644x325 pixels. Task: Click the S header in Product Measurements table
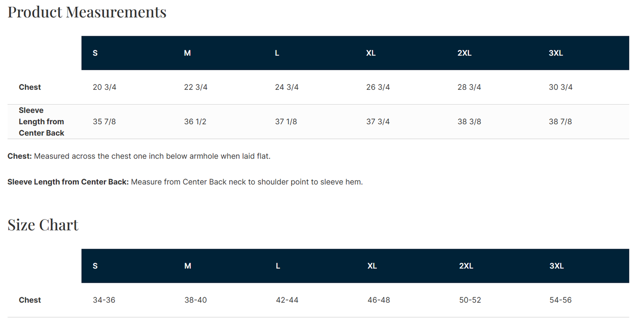(95, 53)
